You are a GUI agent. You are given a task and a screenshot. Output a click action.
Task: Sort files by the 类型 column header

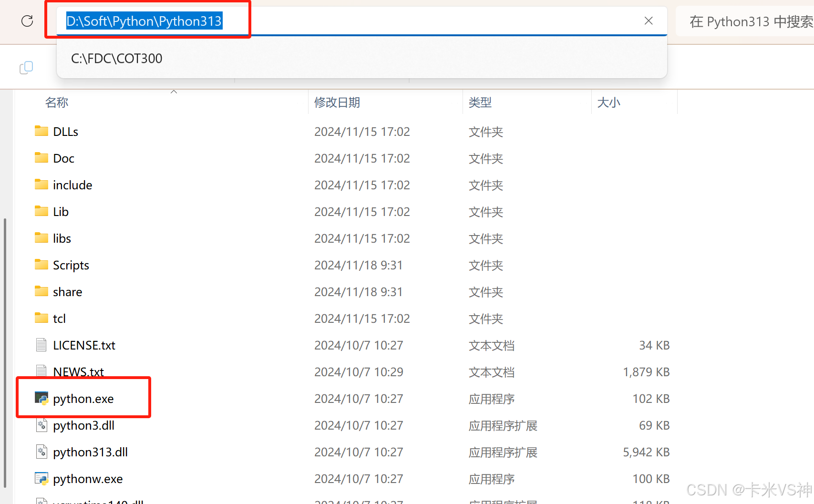coord(480,103)
